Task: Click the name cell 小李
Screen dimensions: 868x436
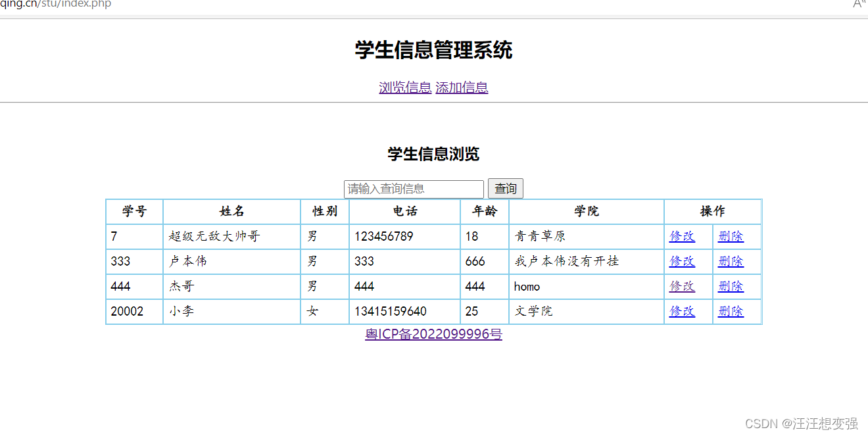Action: click(231, 312)
